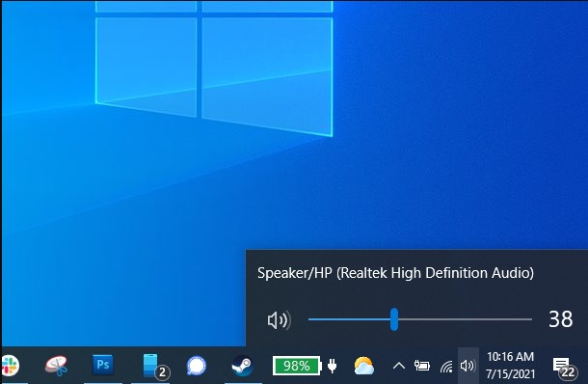Open Photoshop from the taskbar
588x384 pixels.
[103, 365]
